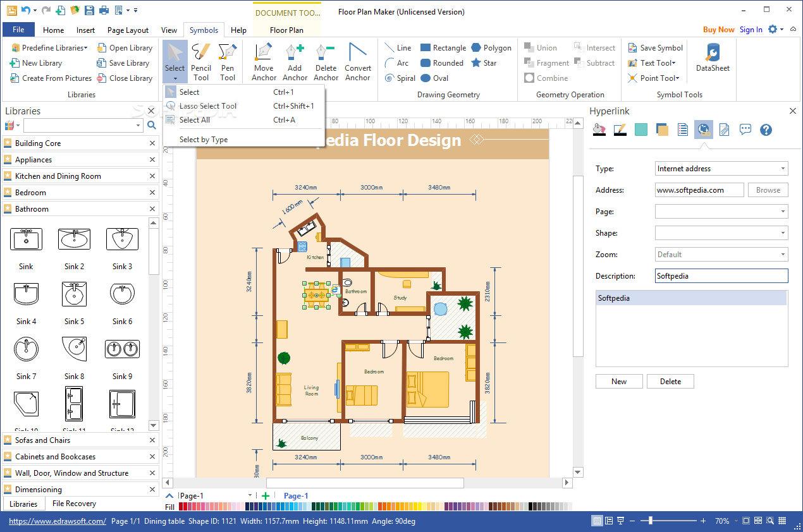This screenshot has height=532, width=803.
Task: Click the New hyperlink button
Action: [619, 382]
